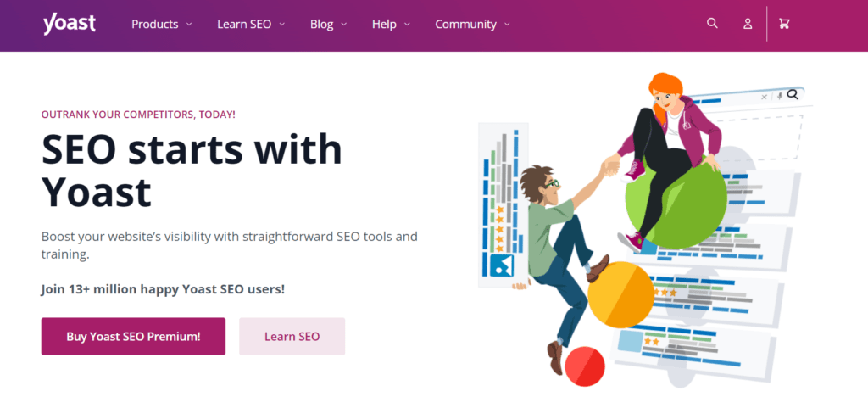Click the light pink Learn SEO button
868x408 pixels.
(292, 336)
